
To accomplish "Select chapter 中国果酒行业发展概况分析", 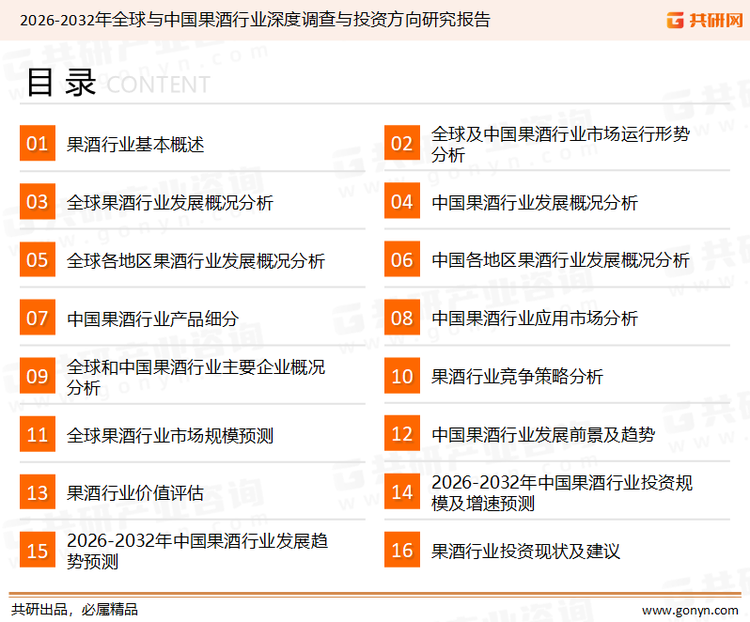I will pos(535,202).
